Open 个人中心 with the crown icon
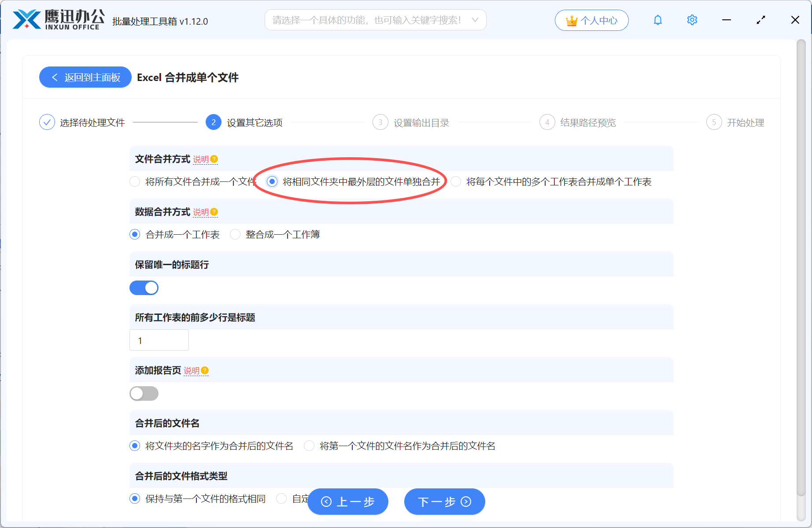The width and height of the screenshot is (812, 528). click(591, 20)
